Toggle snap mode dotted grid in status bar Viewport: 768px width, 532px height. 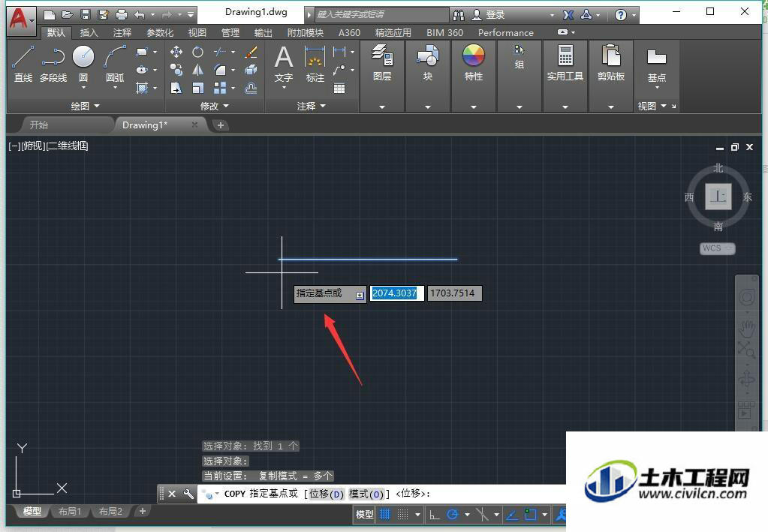[x=402, y=515]
